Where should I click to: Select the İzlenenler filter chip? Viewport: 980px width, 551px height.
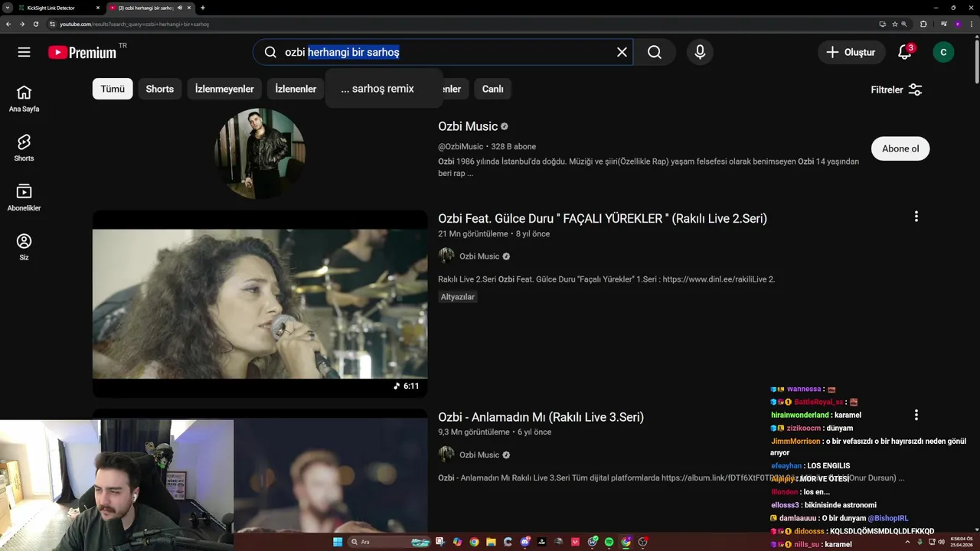(296, 89)
